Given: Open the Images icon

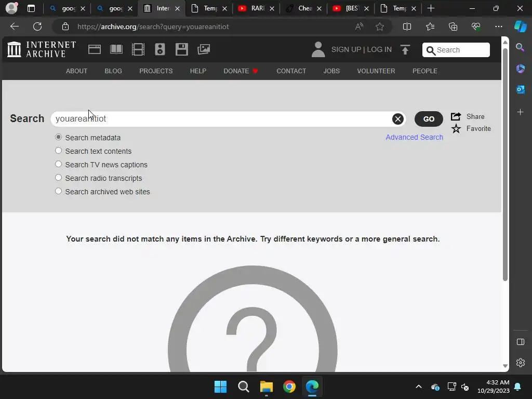Looking at the screenshot, I should [204, 49].
